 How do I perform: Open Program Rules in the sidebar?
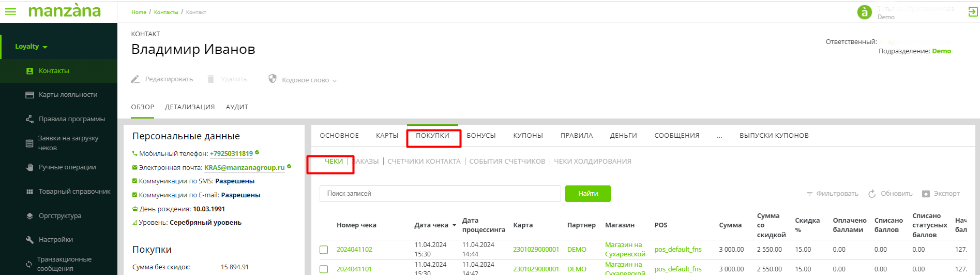click(x=71, y=119)
